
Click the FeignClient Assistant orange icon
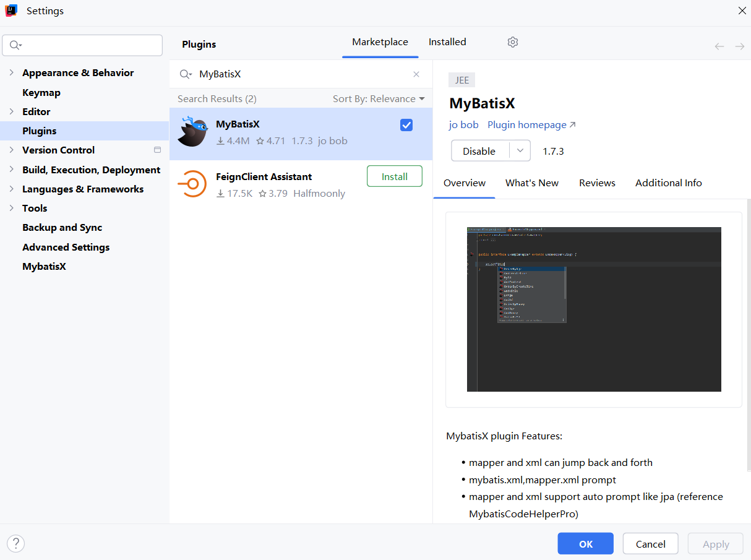tap(192, 184)
